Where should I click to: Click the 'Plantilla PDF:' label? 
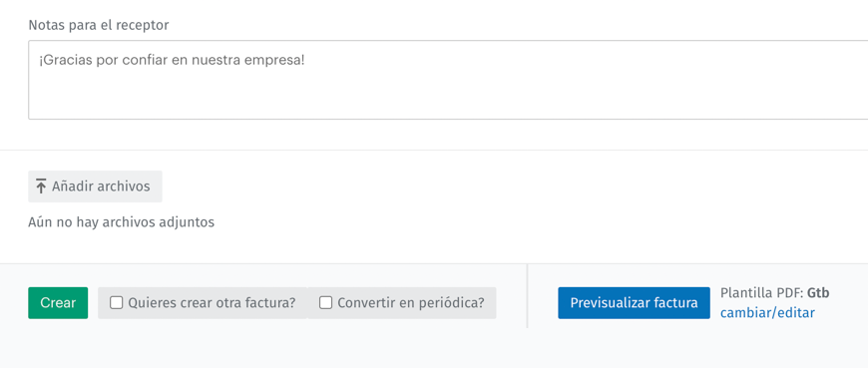pos(761,293)
